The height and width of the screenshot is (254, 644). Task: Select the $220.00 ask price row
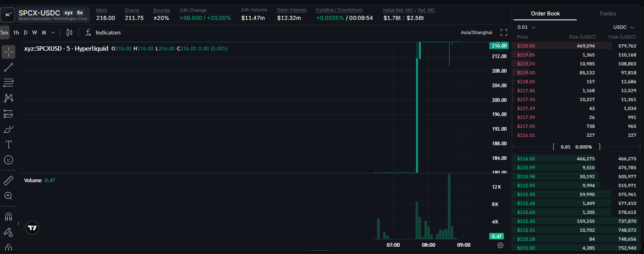point(576,46)
